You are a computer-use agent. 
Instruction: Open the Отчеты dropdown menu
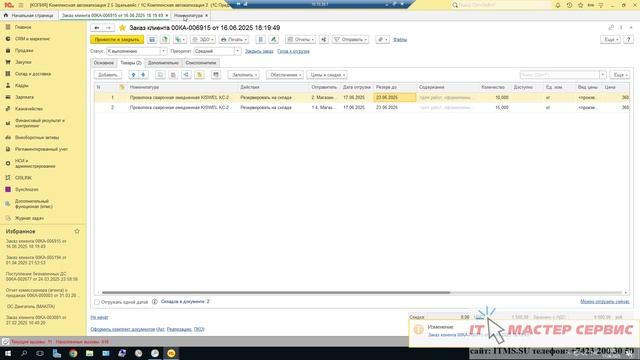point(300,40)
